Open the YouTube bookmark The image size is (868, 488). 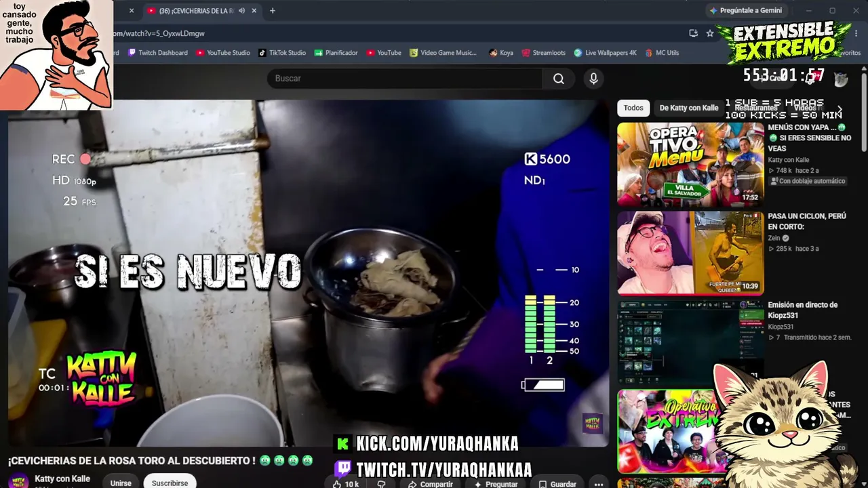(x=384, y=53)
